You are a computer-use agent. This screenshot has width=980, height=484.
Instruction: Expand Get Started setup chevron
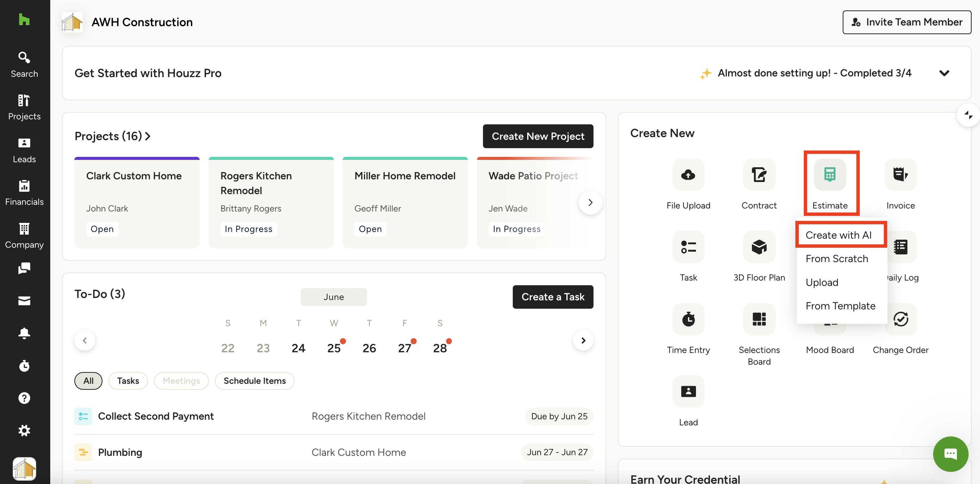point(944,73)
